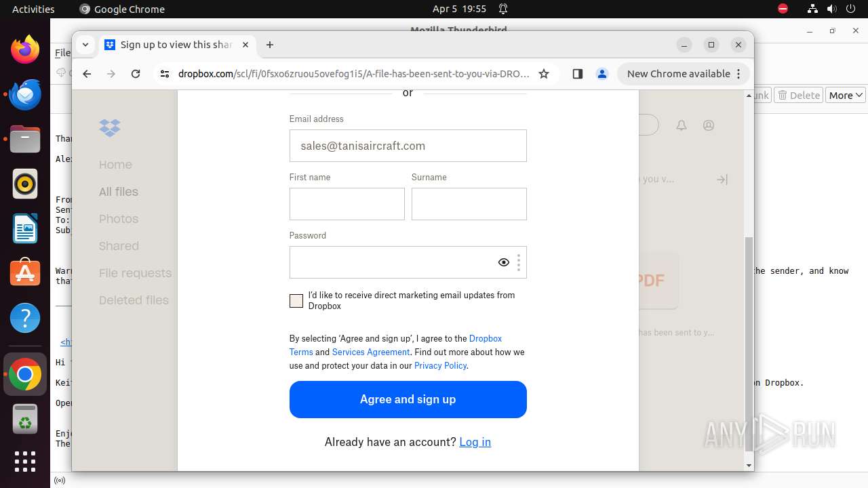
Task: Open Photos in Dropbox sidebar
Action: [x=119, y=219]
